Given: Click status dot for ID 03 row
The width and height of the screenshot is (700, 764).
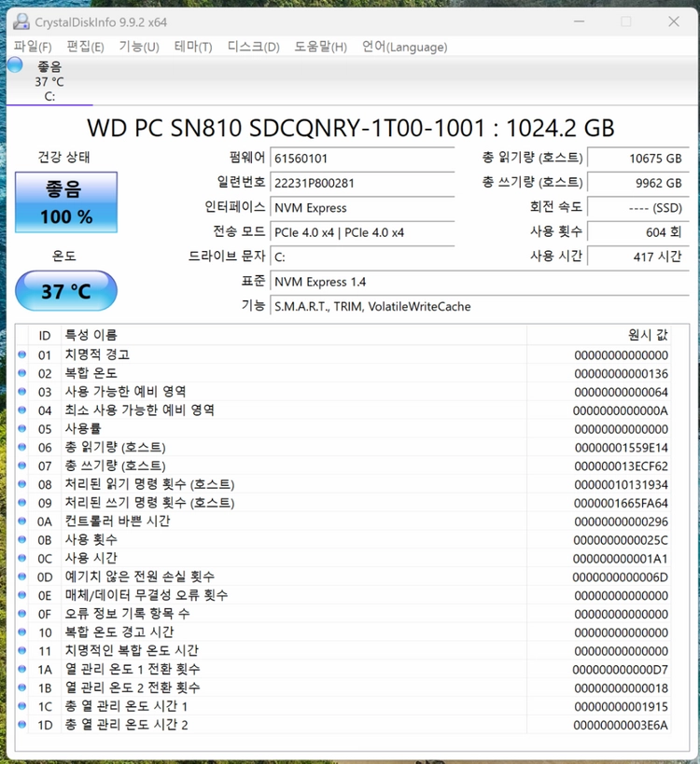Looking at the screenshot, I should click(x=22, y=392).
